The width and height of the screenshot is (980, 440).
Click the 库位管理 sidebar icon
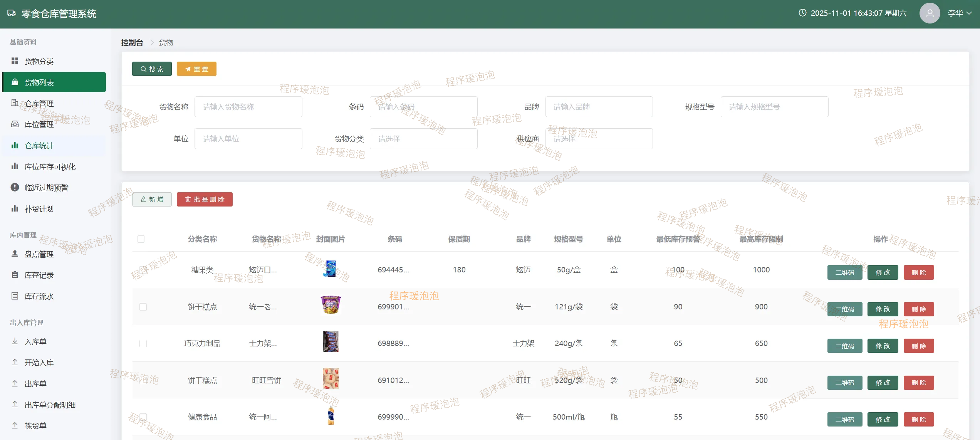pos(15,124)
